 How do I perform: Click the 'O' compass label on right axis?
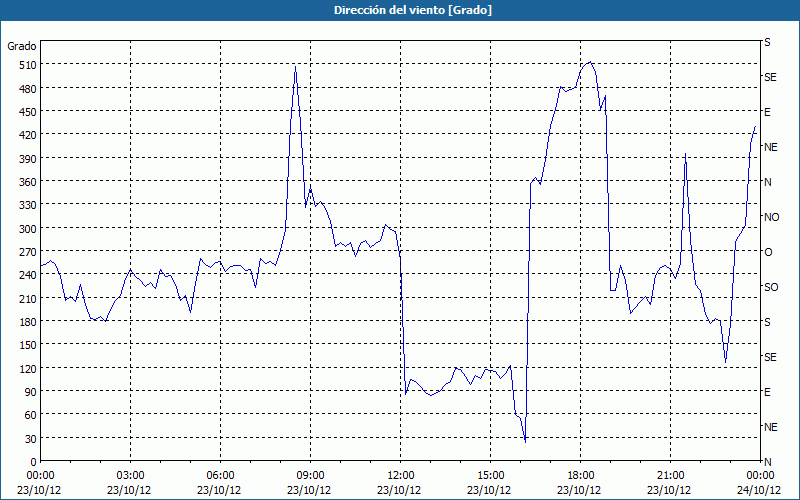(x=768, y=253)
